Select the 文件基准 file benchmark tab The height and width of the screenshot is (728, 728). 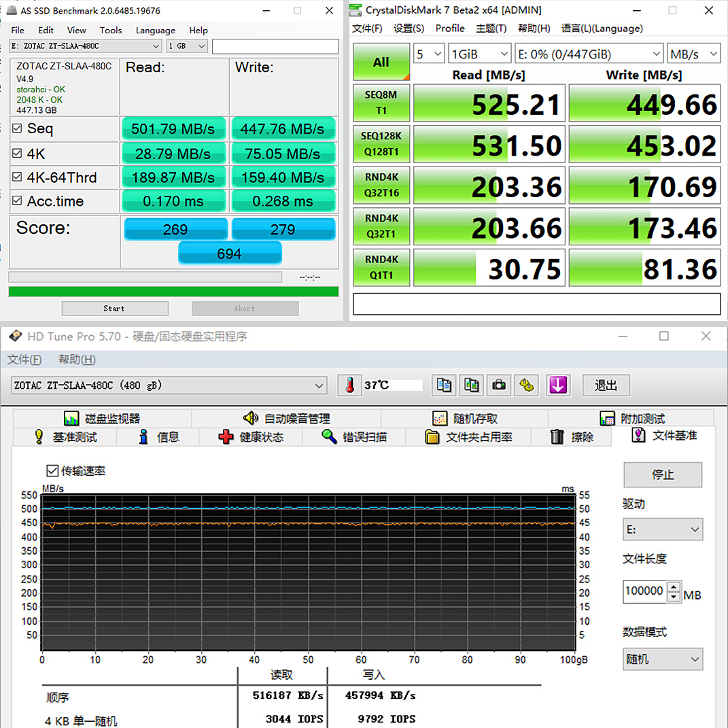coord(664,436)
